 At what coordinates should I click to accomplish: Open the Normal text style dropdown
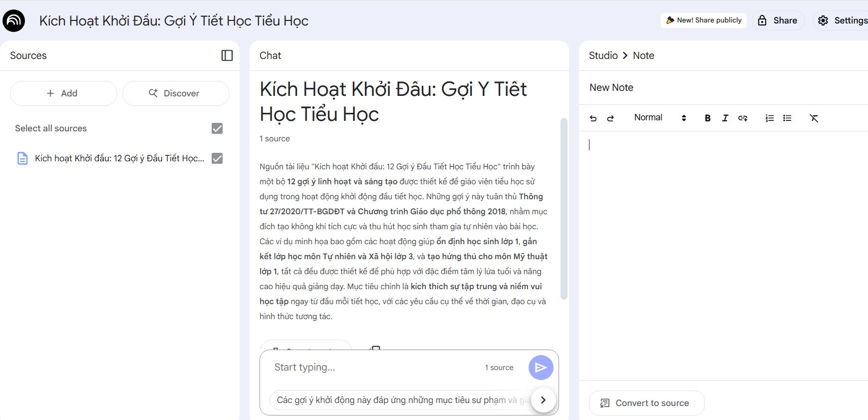click(660, 118)
